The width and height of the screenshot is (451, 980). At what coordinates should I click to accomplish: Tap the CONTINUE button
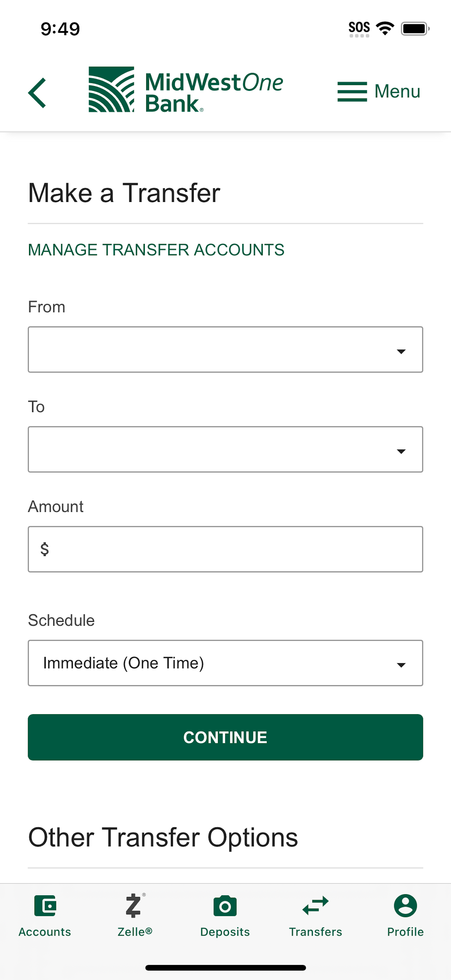(x=225, y=737)
